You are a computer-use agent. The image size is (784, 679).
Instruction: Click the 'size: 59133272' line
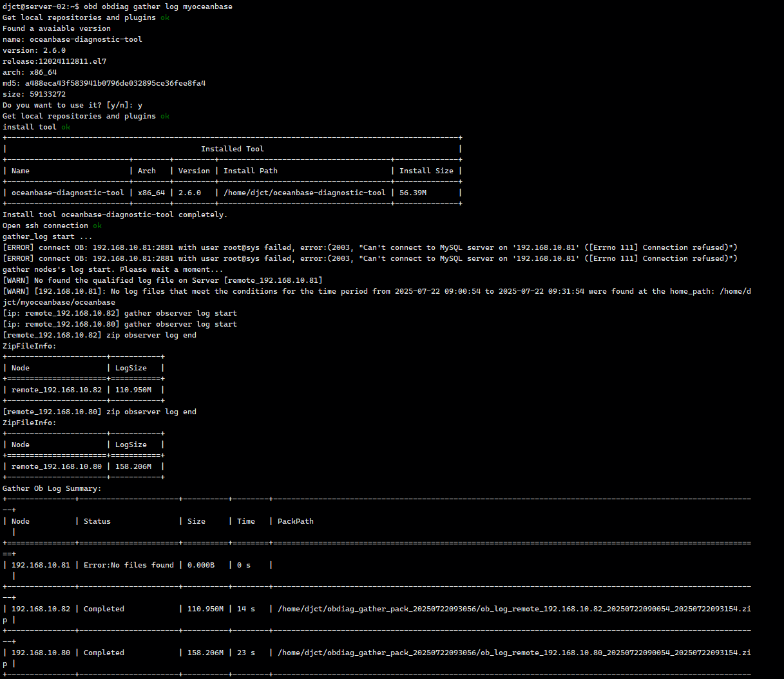click(x=34, y=94)
